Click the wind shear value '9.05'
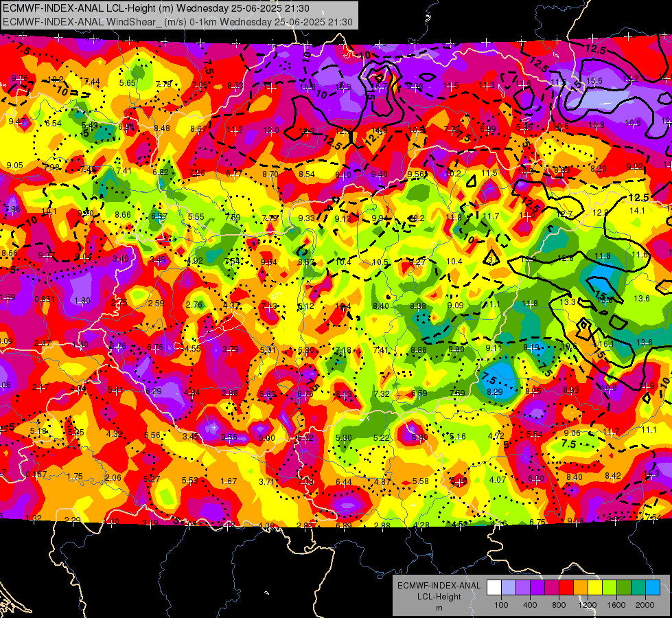 click(x=15, y=165)
